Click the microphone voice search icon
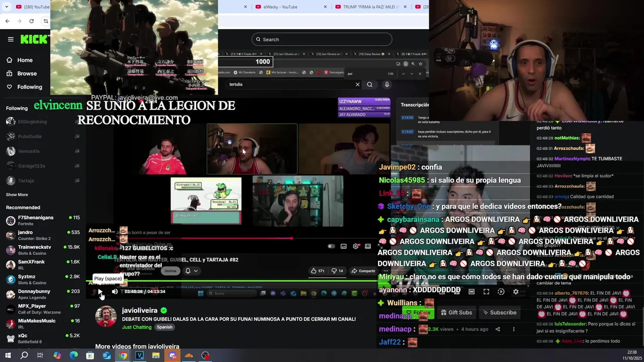 tap(387, 84)
